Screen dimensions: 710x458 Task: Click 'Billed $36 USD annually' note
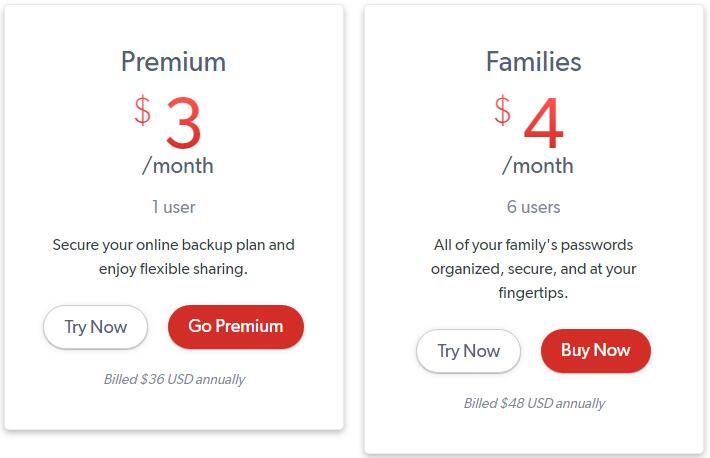point(174,379)
